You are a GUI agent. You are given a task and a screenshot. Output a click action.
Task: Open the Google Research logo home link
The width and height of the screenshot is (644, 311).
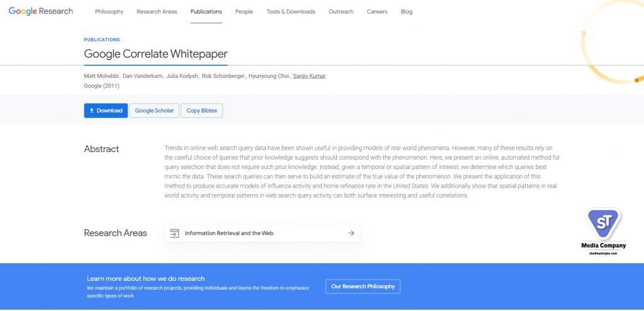pyautogui.click(x=41, y=11)
